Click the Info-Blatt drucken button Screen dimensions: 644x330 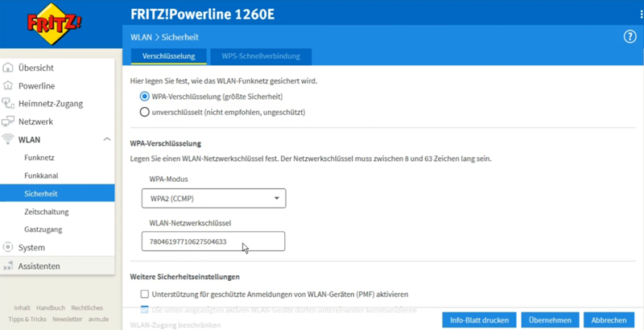point(479,320)
